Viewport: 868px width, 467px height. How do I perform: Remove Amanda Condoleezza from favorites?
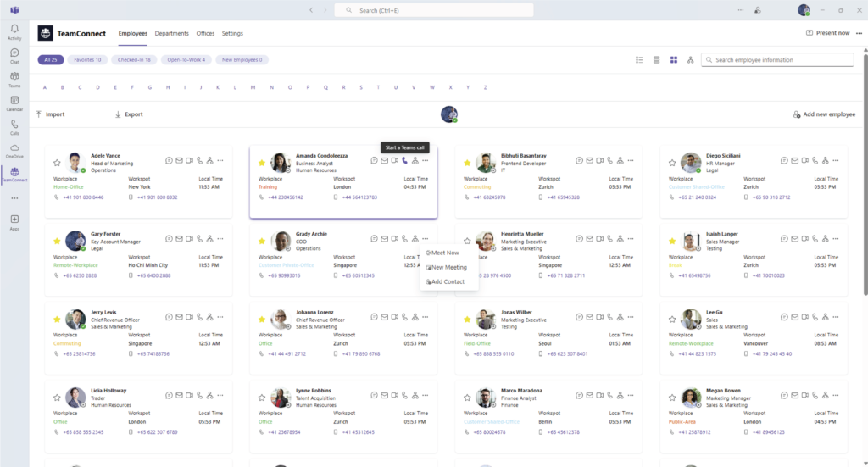tap(262, 163)
